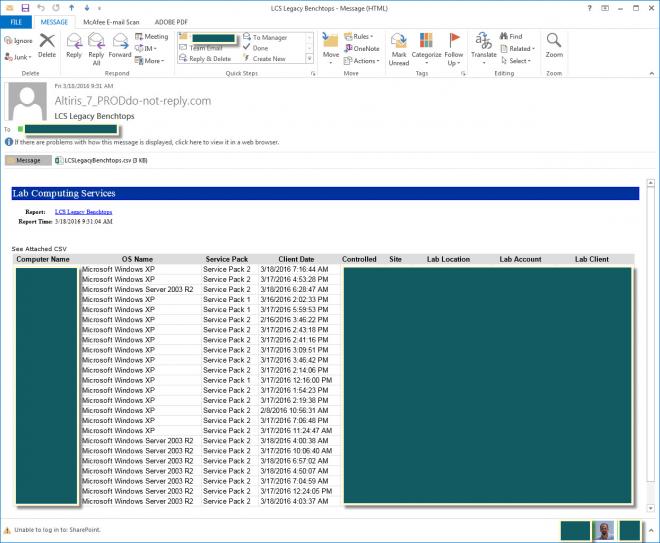Run the To Manager quick step
The height and width of the screenshot is (543, 660).
point(265,37)
